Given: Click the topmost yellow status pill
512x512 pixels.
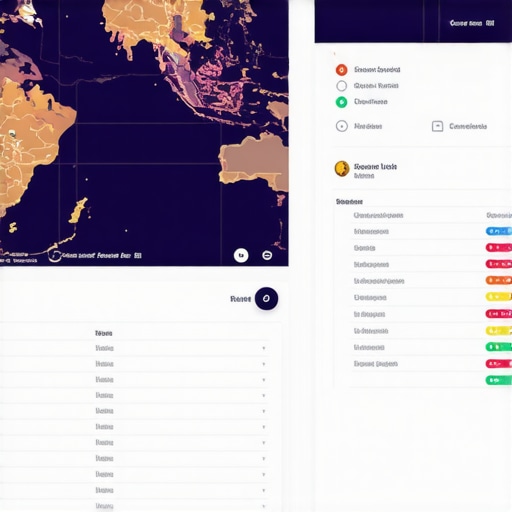Looking at the screenshot, I should [x=499, y=296].
